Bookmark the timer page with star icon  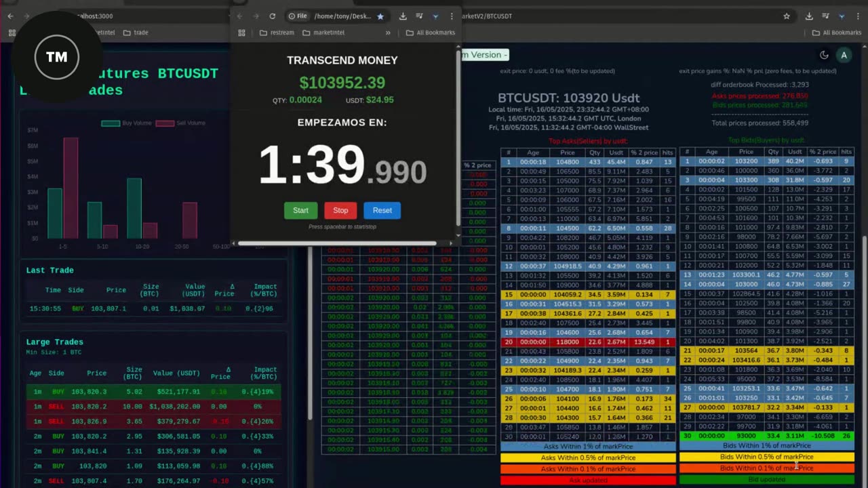pos(380,16)
